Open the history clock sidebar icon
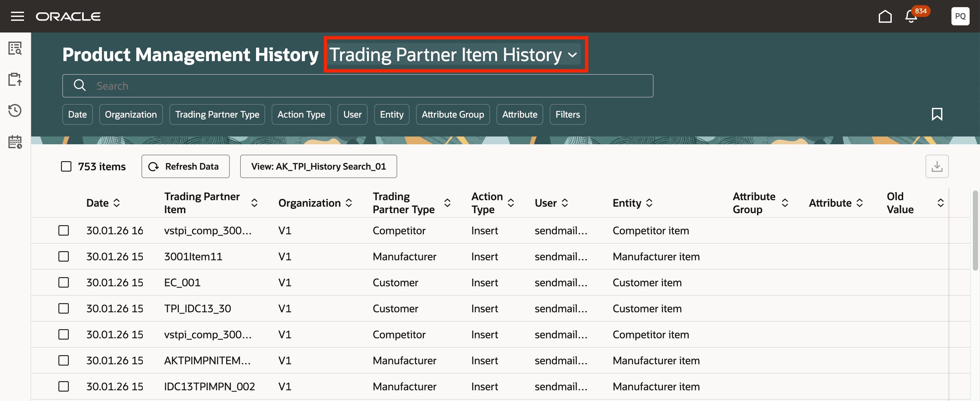 15,110
